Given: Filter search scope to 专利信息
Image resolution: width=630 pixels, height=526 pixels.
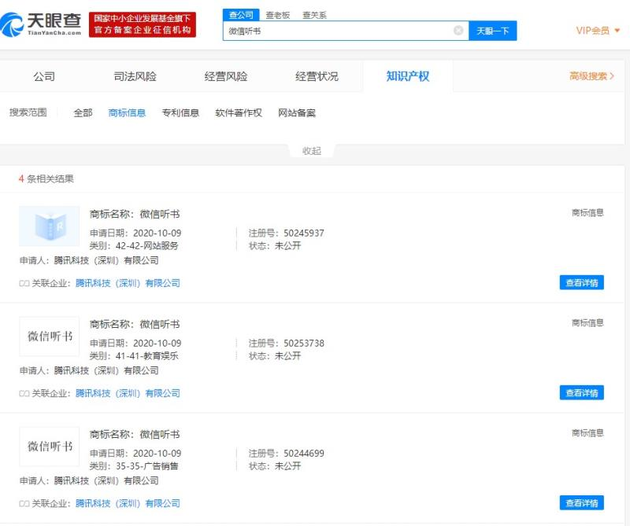Looking at the screenshot, I should (x=180, y=113).
